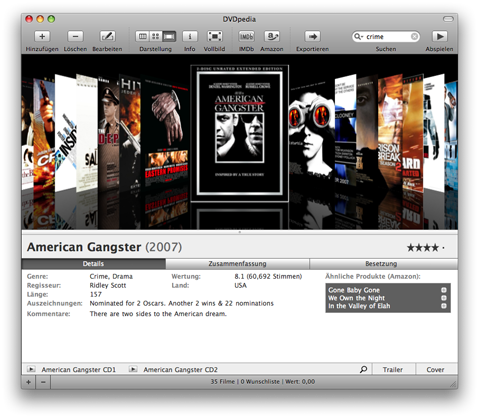Click the bottom-left minus button

(43, 382)
